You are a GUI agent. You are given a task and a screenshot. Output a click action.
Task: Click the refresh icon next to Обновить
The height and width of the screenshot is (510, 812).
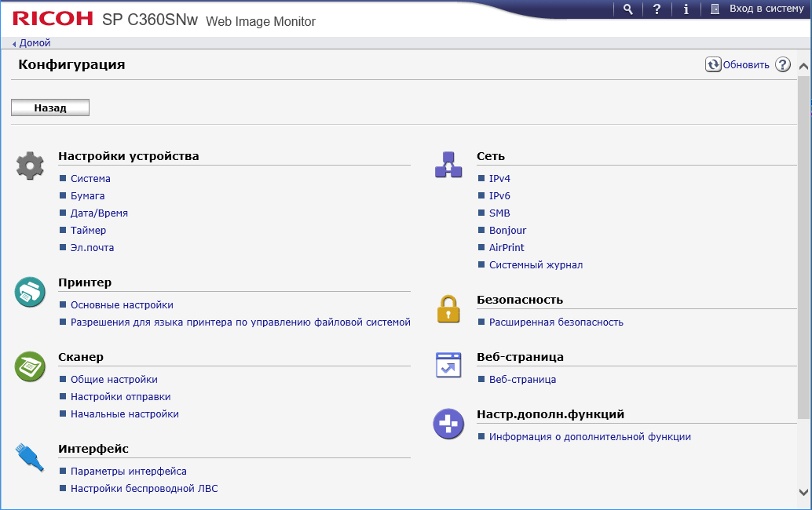coord(713,65)
